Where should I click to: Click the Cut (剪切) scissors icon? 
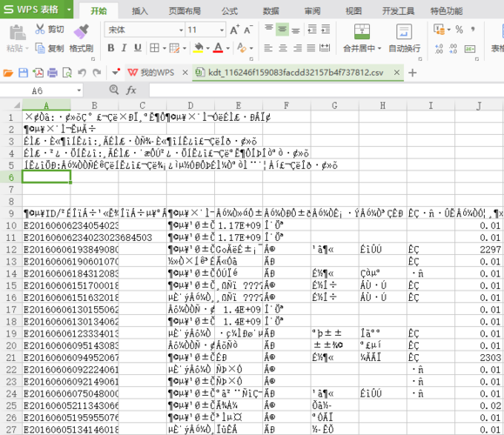click(40, 30)
